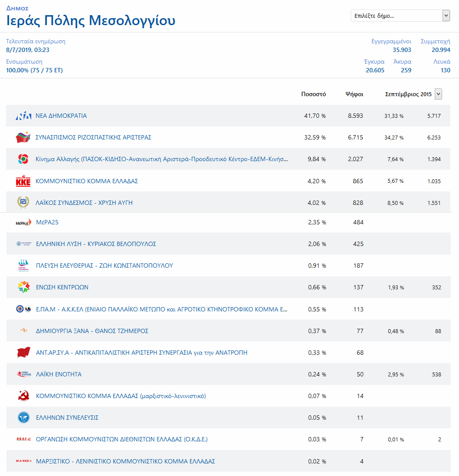Open ΔΗΜΙΟΥΡΓΙΑ ΞΑΝΑ - ΘΑΝΟΣ ΤΖΗΜΕΡΟΣ link
This screenshot has height=476, width=459.
pos(92,331)
